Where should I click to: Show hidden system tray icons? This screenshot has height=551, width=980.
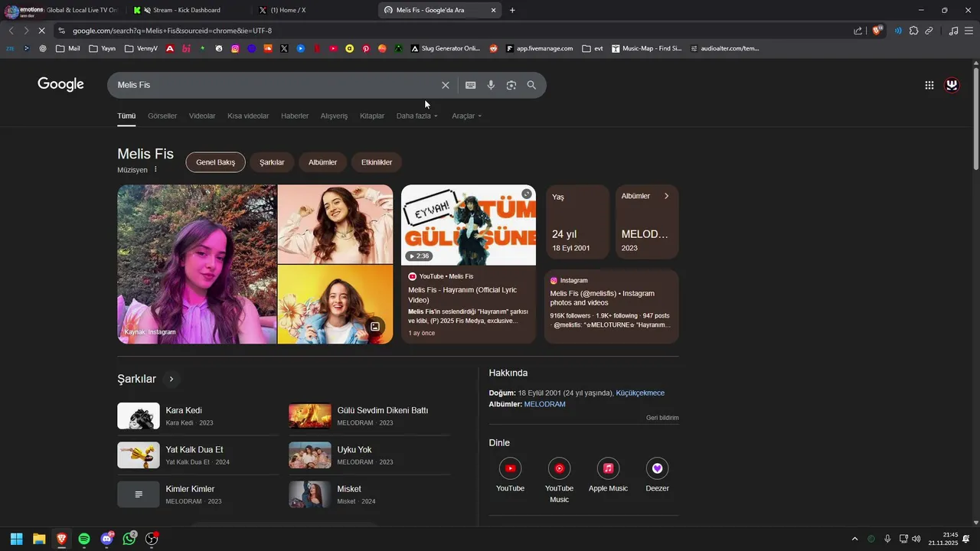click(854, 539)
